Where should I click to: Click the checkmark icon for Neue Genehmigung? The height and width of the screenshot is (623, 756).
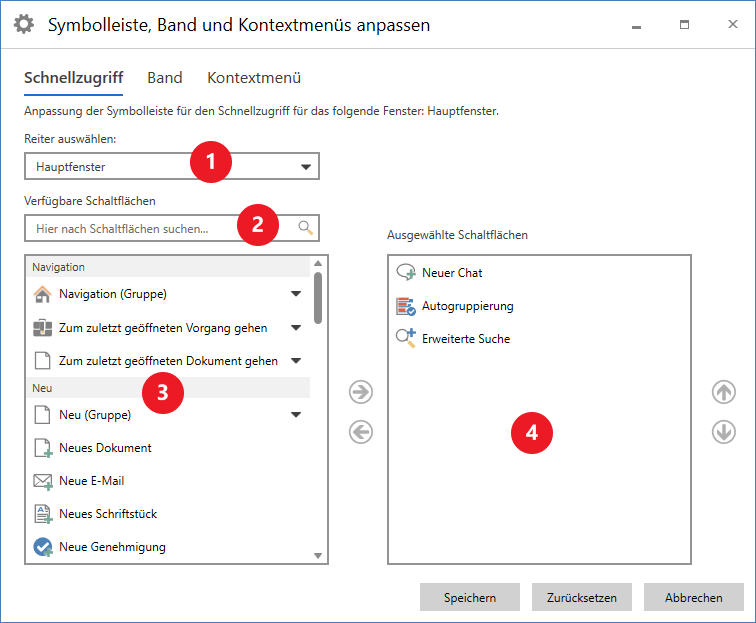[x=43, y=547]
